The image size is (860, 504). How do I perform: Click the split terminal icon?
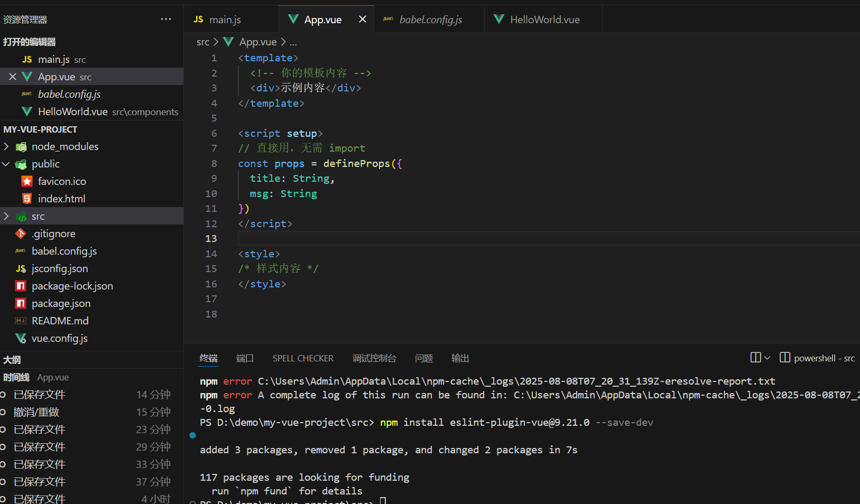tap(755, 358)
